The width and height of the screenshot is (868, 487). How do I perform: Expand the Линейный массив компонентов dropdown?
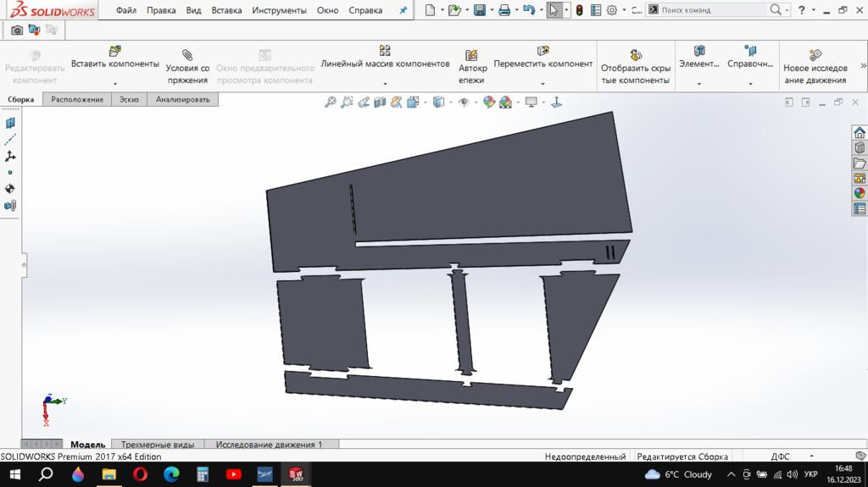(x=385, y=84)
